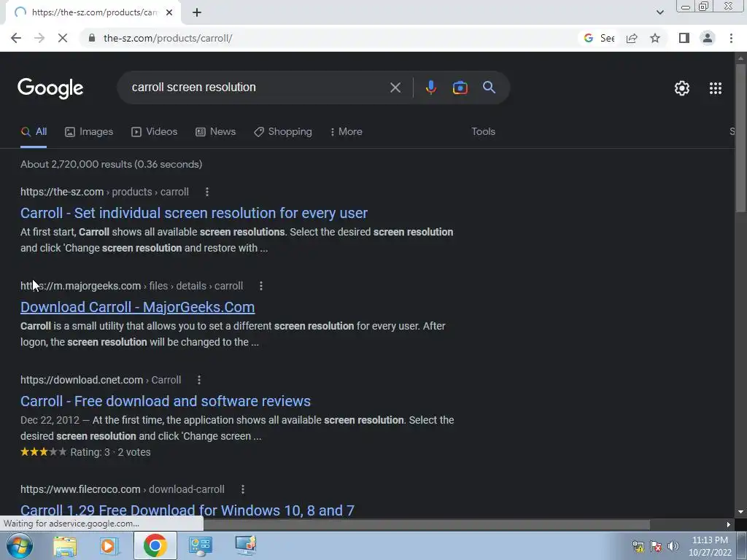
Task: Click the address bar URL text
Action: [x=168, y=38]
